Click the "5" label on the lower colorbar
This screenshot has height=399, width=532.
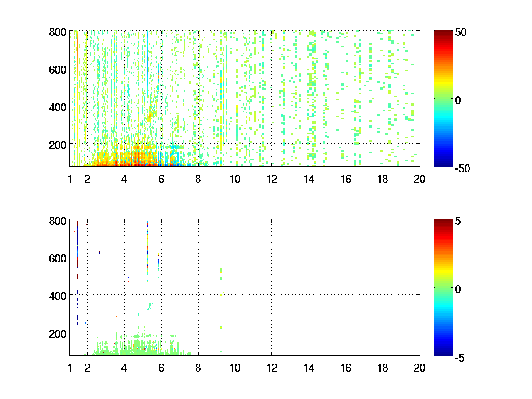458,221
